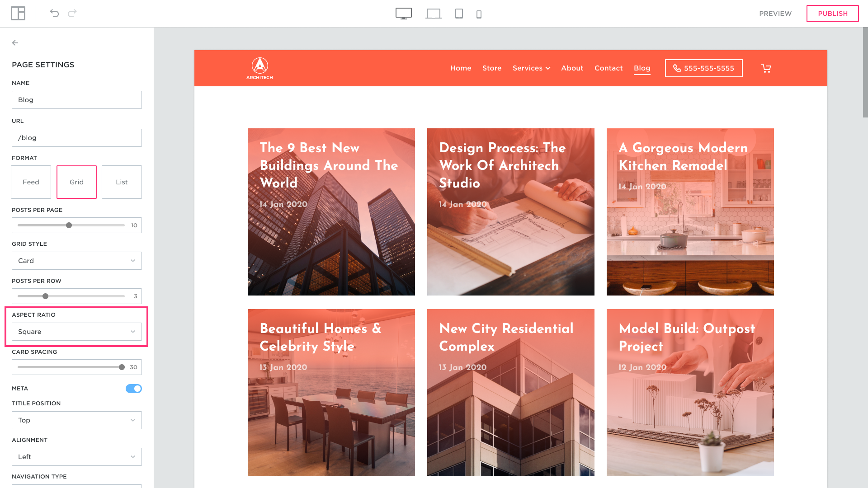Turn off the Meta toggle
Image resolution: width=868 pixels, height=488 pixels.
133,389
